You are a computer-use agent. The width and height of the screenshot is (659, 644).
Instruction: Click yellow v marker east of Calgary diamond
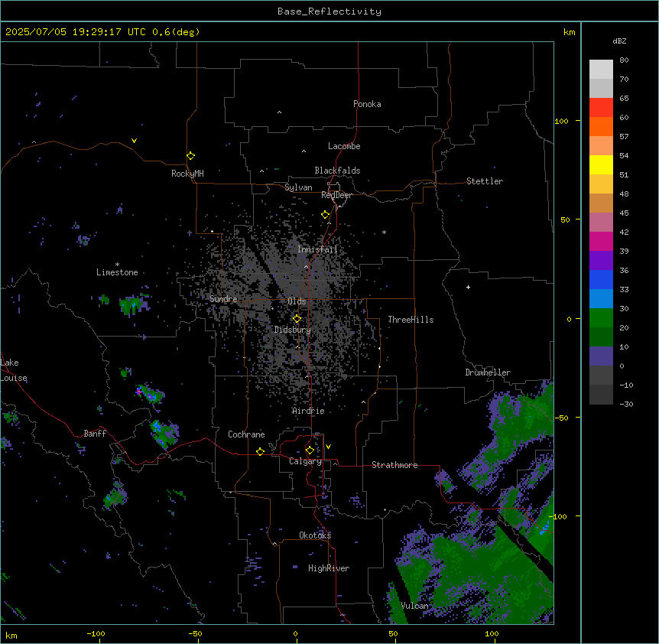[328, 447]
